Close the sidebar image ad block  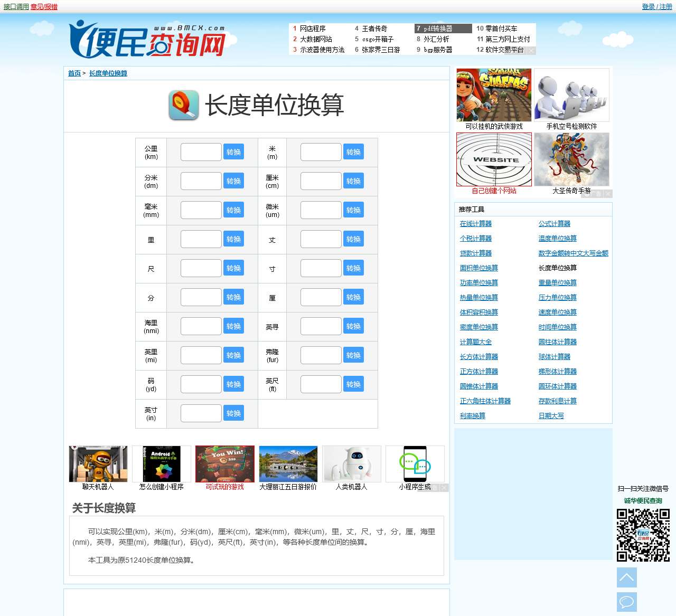click(608, 194)
